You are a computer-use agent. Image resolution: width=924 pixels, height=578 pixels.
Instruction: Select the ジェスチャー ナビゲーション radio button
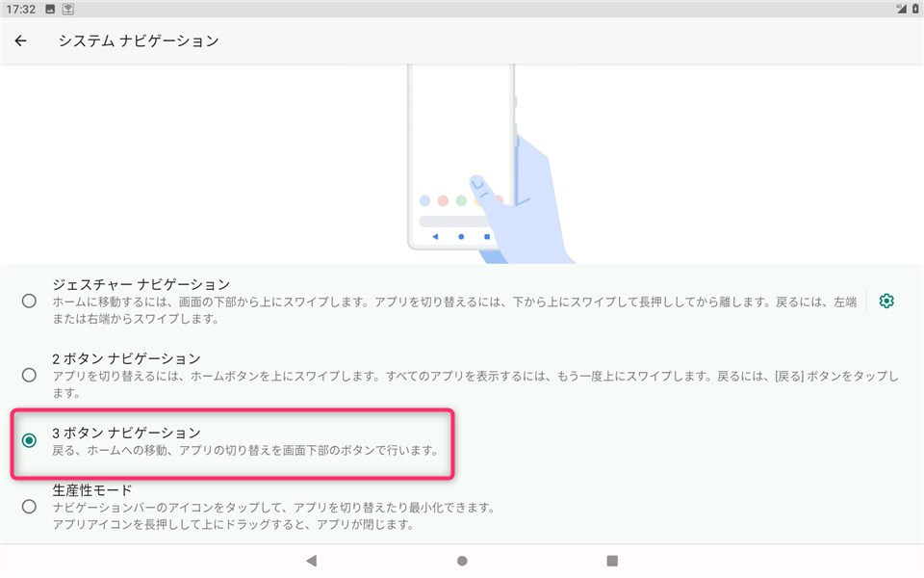click(x=29, y=301)
